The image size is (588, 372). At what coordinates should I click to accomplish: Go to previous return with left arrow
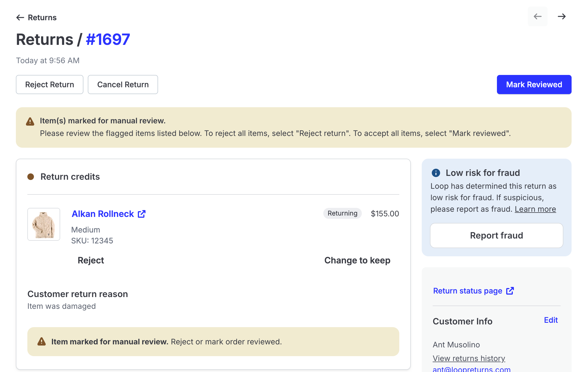[537, 16]
